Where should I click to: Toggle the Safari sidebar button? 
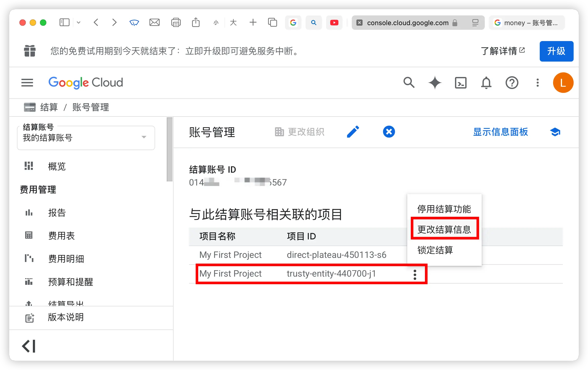64,23
